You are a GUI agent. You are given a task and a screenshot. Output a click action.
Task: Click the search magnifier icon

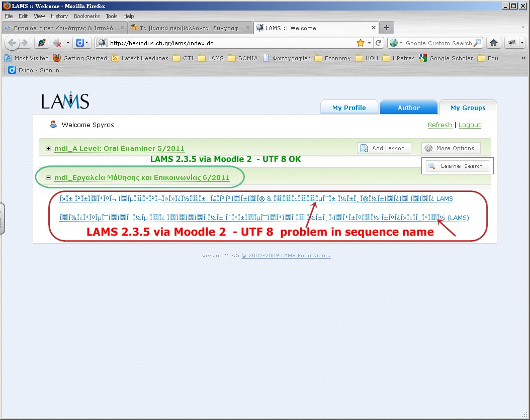477,43
